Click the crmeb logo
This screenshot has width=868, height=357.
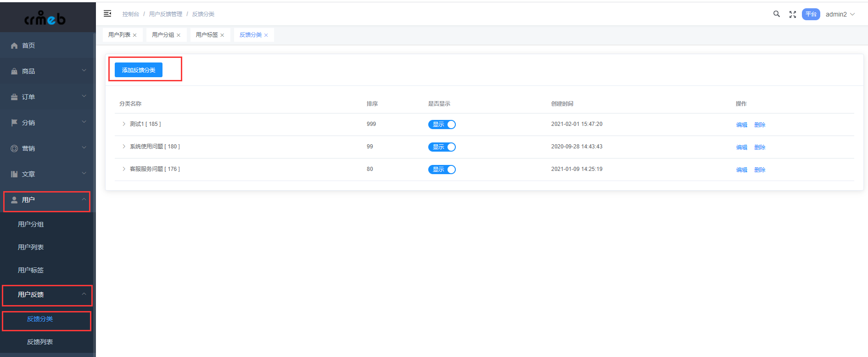point(45,18)
